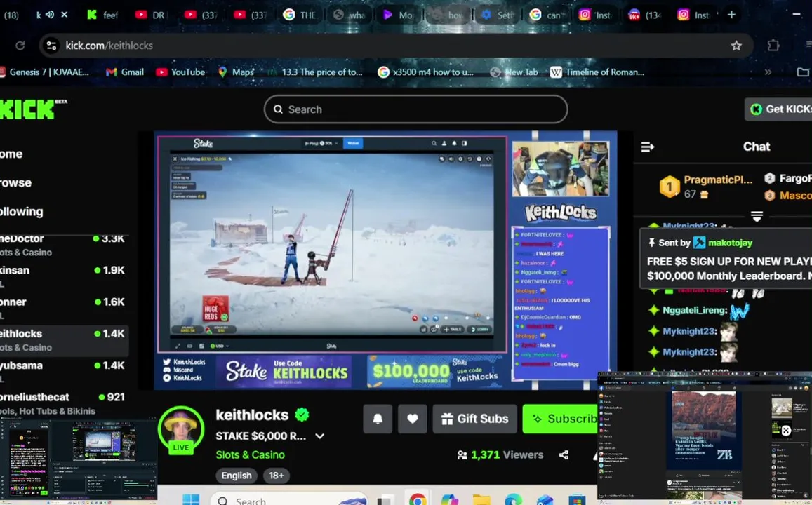Click the 18+ tag
This screenshot has width=812, height=505.
(276, 476)
